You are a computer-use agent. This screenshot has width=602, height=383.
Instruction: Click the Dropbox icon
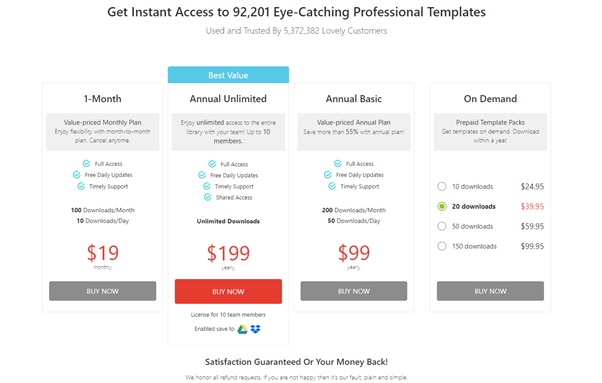coord(255,329)
